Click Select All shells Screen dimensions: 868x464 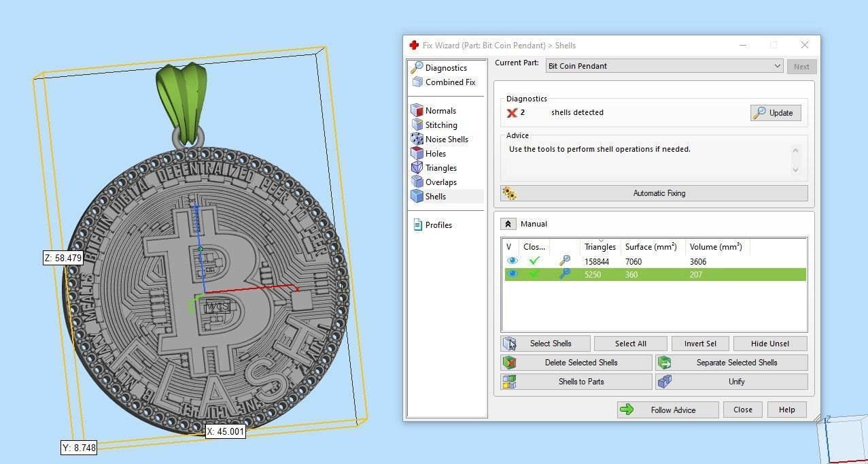pos(630,344)
